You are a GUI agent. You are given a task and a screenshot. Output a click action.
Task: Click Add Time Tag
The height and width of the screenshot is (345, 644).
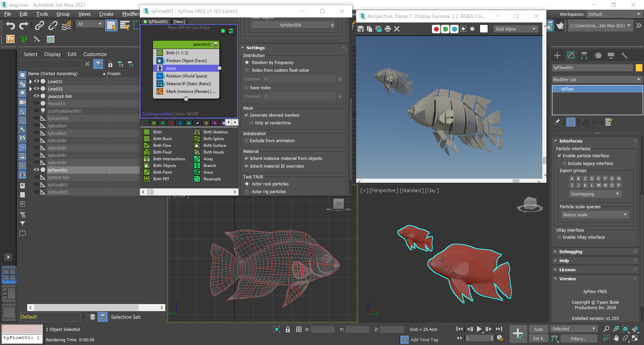click(x=424, y=340)
